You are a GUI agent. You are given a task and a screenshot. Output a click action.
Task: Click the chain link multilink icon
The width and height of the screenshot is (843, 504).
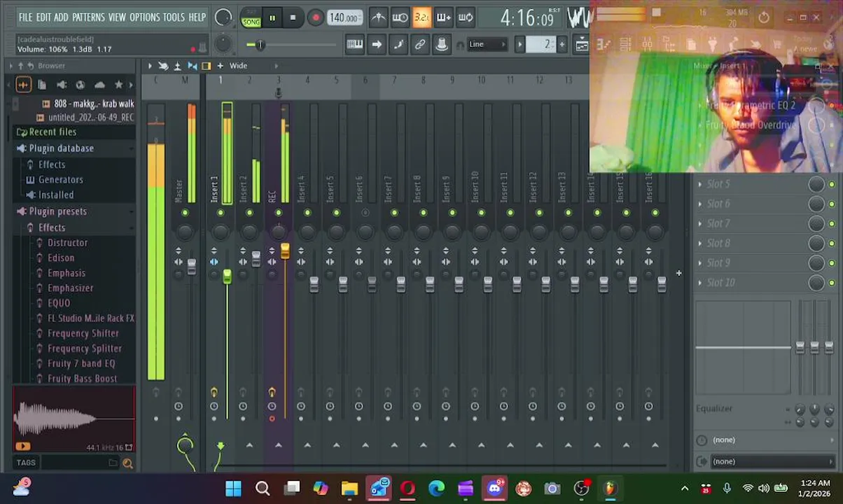coord(420,45)
